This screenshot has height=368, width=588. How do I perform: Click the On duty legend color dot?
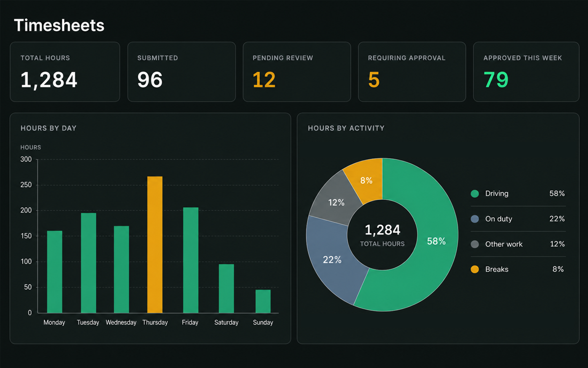tap(475, 219)
